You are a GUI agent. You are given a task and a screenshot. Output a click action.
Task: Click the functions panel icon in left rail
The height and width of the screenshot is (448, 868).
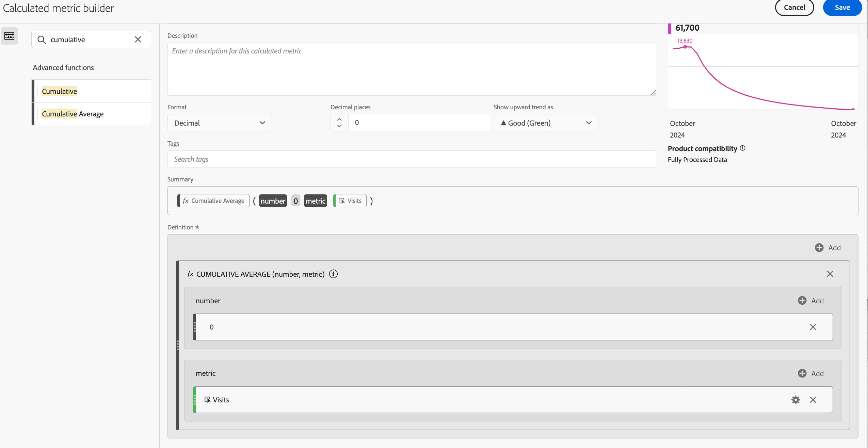click(x=9, y=36)
